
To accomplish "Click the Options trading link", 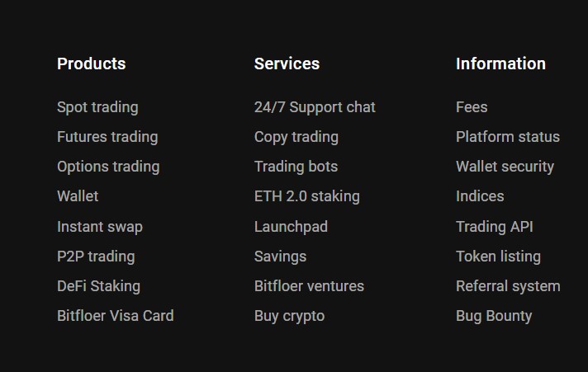I will pos(108,167).
